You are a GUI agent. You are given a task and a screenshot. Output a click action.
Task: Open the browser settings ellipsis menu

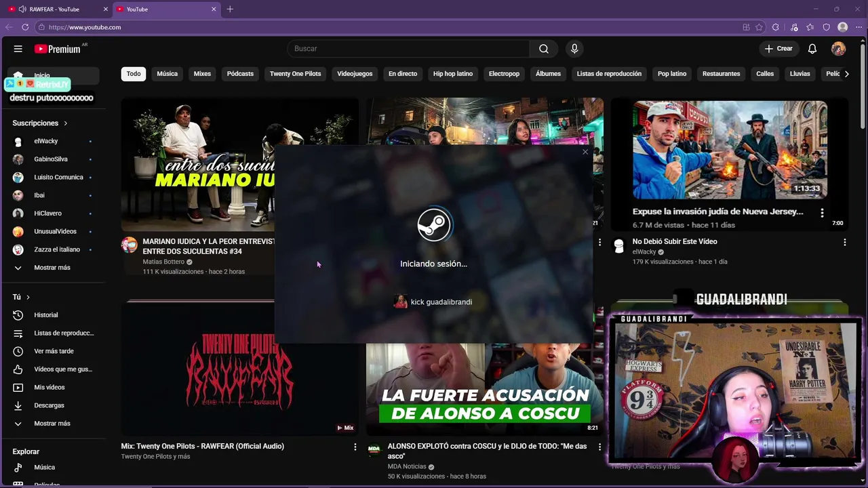coord(859,27)
